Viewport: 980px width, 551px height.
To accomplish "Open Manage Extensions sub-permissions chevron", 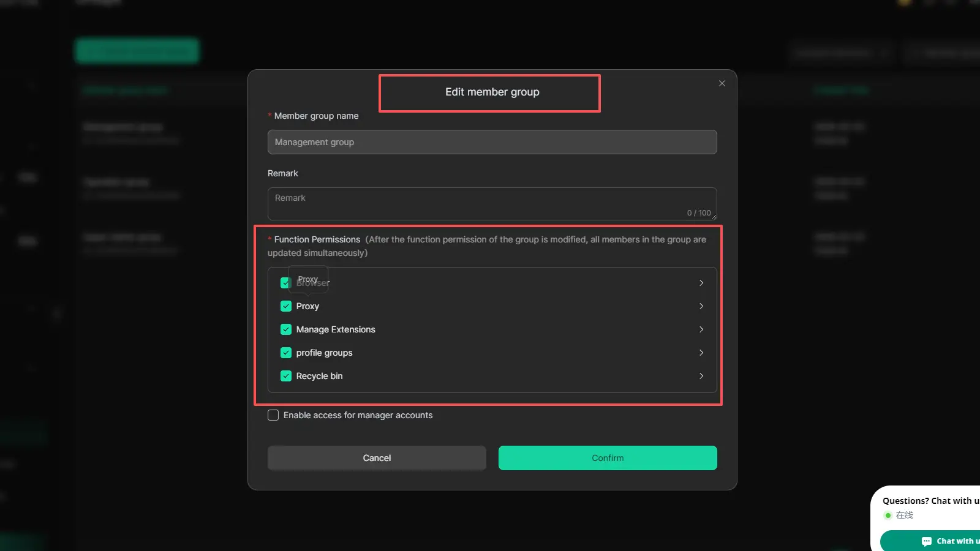I will (x=701, y=329).
